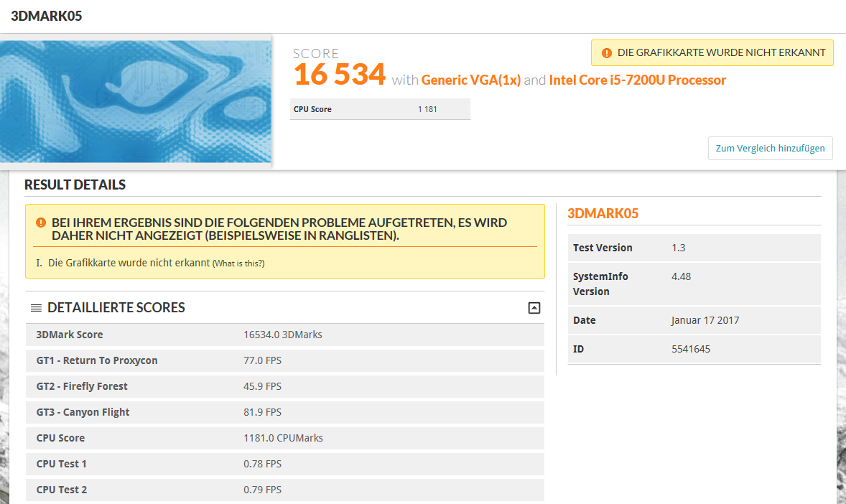Select the '16534.0 3DMarks' value
846x504 pixels.
(283, 335)
